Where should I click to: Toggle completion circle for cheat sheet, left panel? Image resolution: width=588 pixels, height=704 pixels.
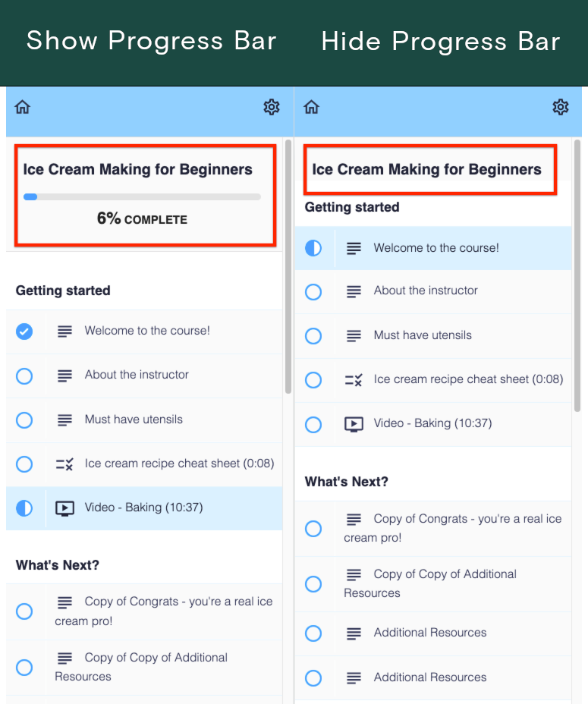(x=24, y=464)
